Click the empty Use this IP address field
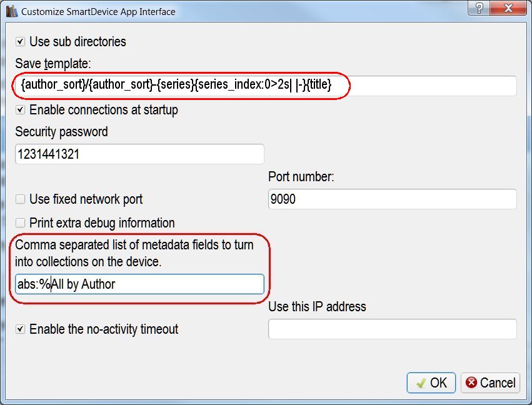Image resolution: width=532 pixels, height=405 pixels. pos(392,329)
